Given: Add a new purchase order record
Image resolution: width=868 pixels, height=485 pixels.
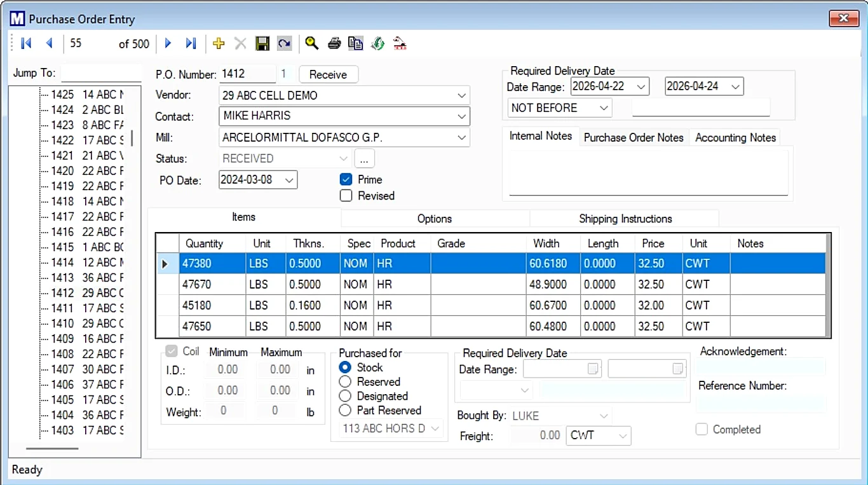Looking at the screenshot, I should click(219, 43).
